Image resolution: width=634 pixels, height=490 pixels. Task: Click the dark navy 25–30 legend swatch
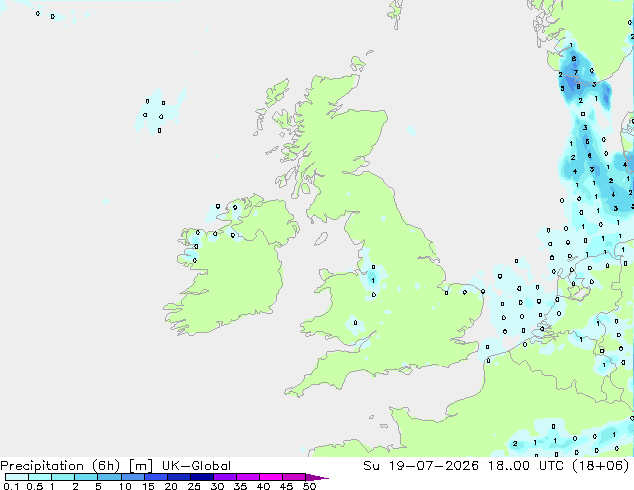(202, 477)
